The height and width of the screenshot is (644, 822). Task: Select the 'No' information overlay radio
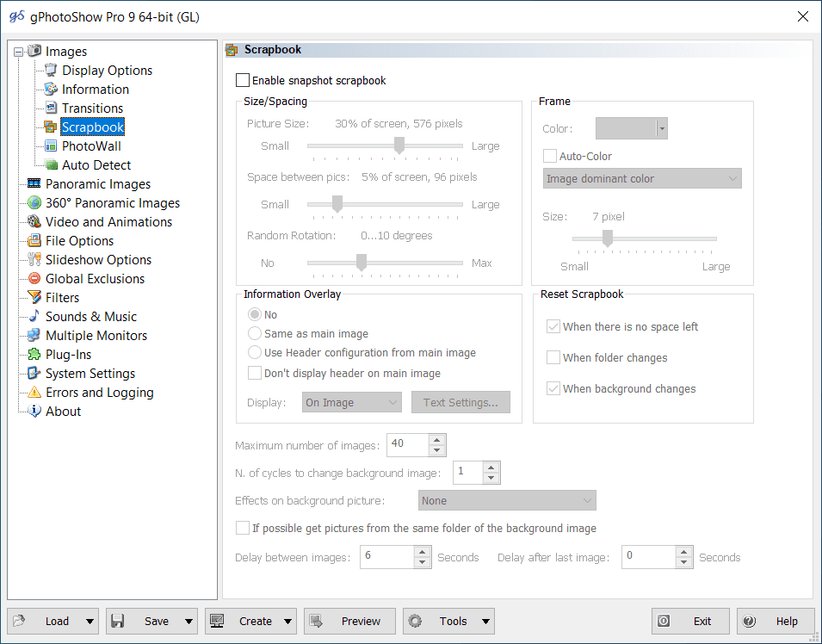point(254,314)
